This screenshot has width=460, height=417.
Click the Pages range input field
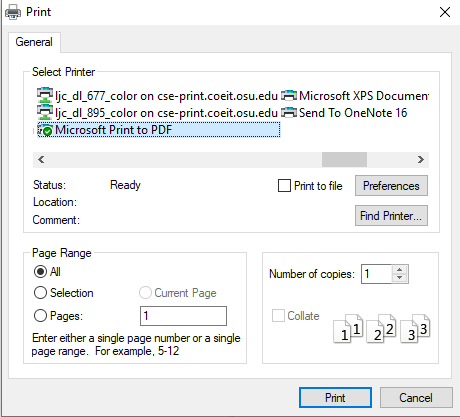[x=183, y=316]
